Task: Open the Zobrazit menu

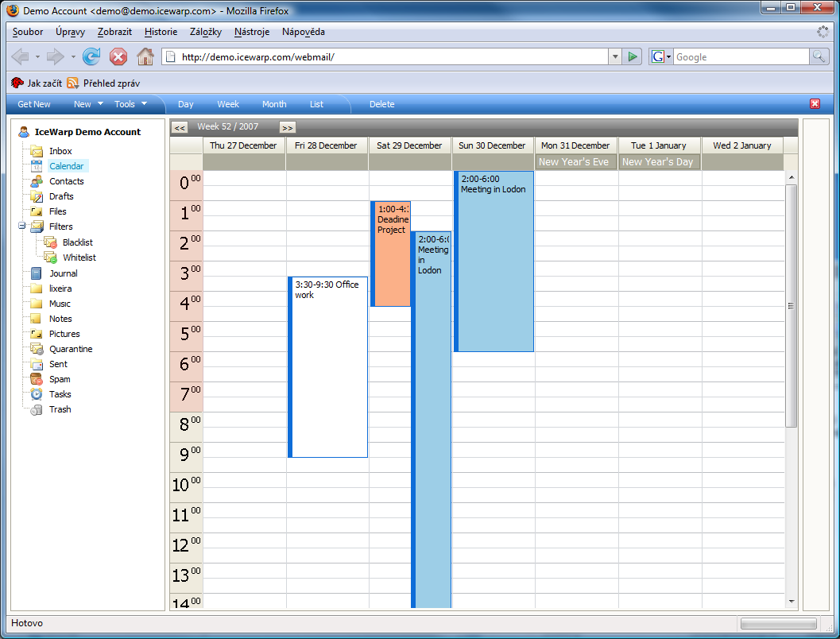Action: [114, 32]
